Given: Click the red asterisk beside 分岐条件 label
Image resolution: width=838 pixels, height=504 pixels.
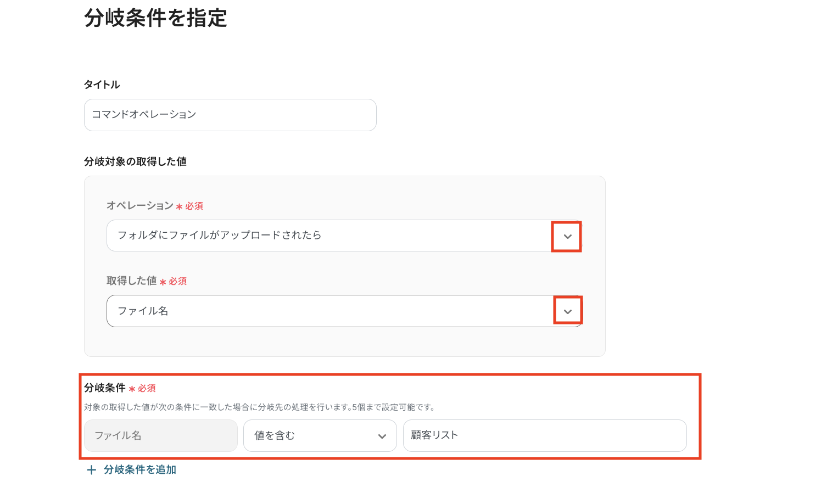Looking at the screenshot, I should click(132, 389).
